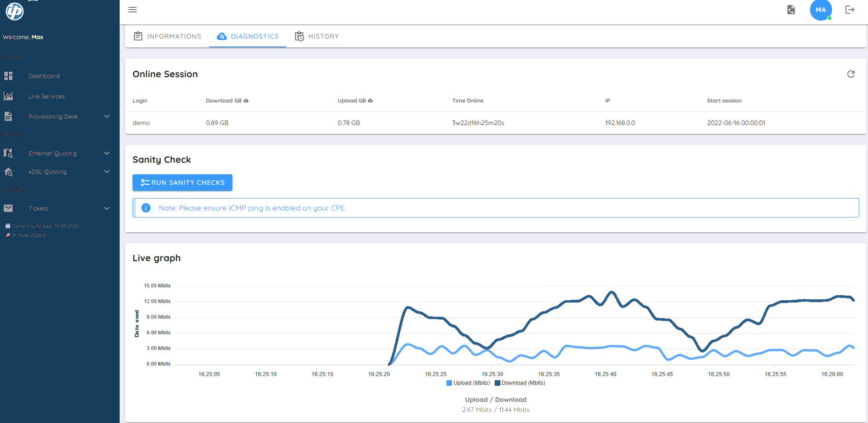Screen dimensions: 868x423
Task: Click the Welcome, Max greeting
Action: click(23, 37)
